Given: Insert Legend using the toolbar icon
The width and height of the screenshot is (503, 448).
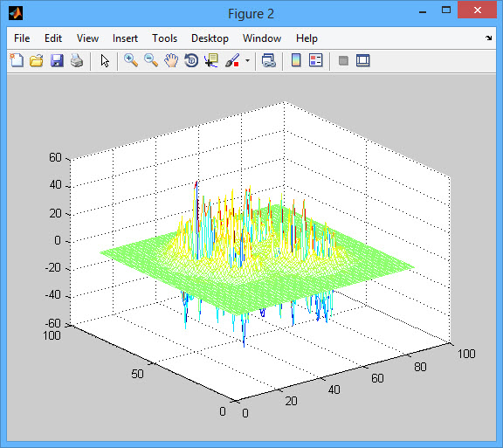Looking at the screenshot, I should [315, 60].
